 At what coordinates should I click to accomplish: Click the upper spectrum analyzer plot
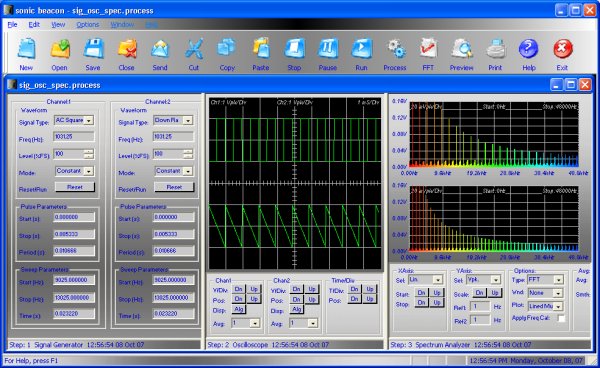tap(494, 135)
